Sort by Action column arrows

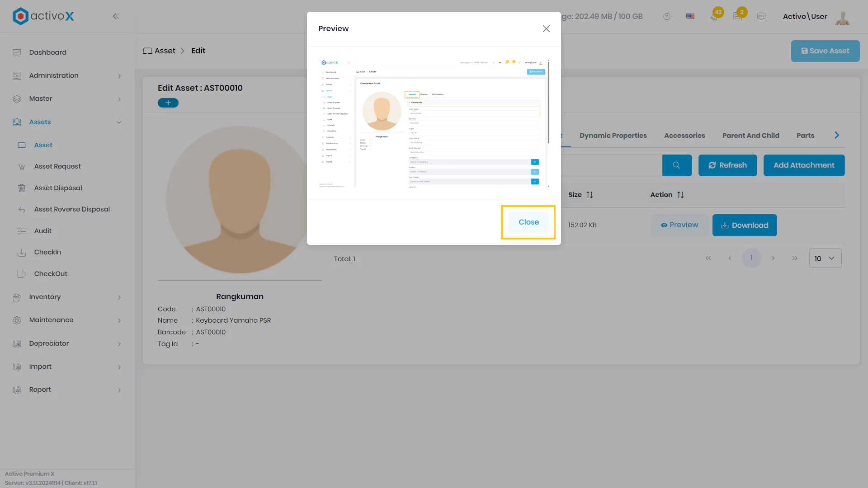(x=680, y=195)
